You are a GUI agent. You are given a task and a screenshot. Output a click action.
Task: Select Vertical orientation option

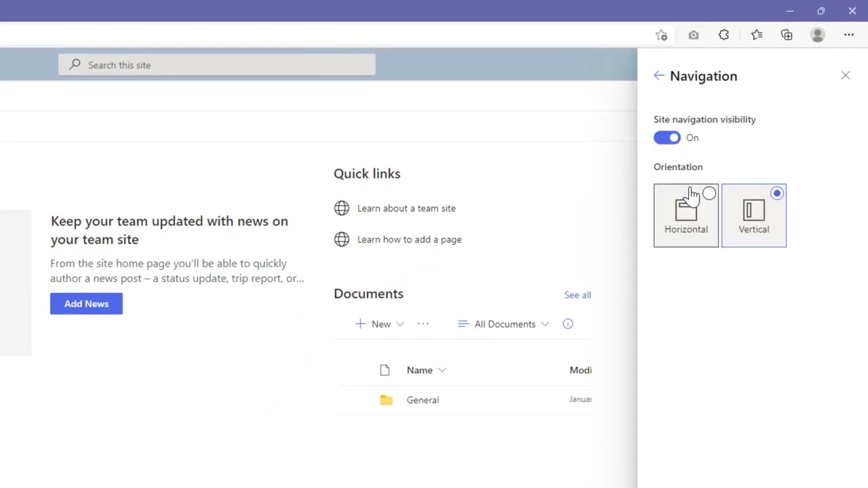pyautogui.click(x=754, y=216)
